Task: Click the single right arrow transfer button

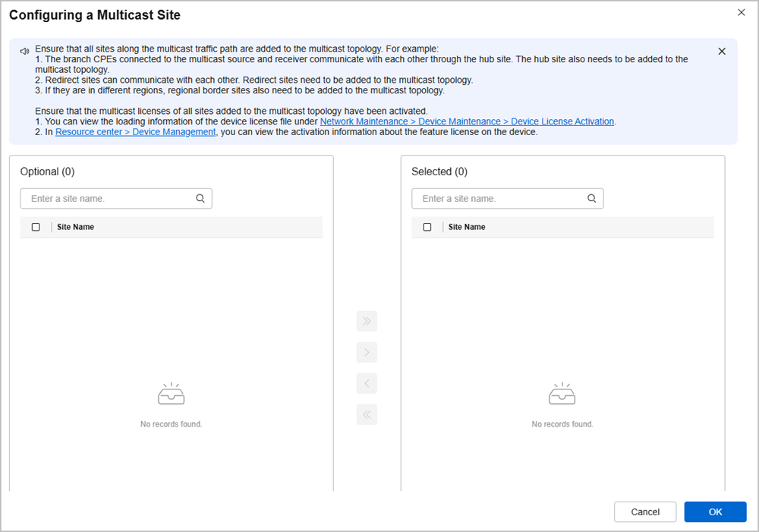Action: [367, 352]
